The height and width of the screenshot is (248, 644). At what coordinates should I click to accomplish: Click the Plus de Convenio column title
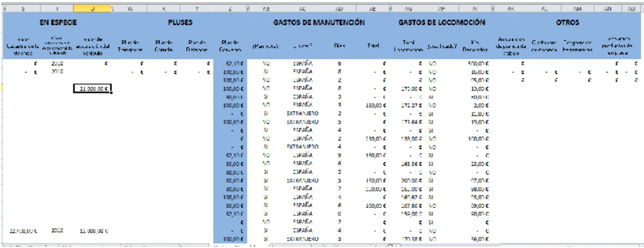[x=230, y=45]
